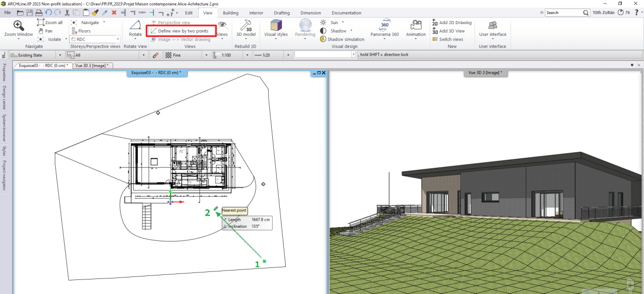Click the Undo arrow icon
644x294 pixels.
point(48,13)
